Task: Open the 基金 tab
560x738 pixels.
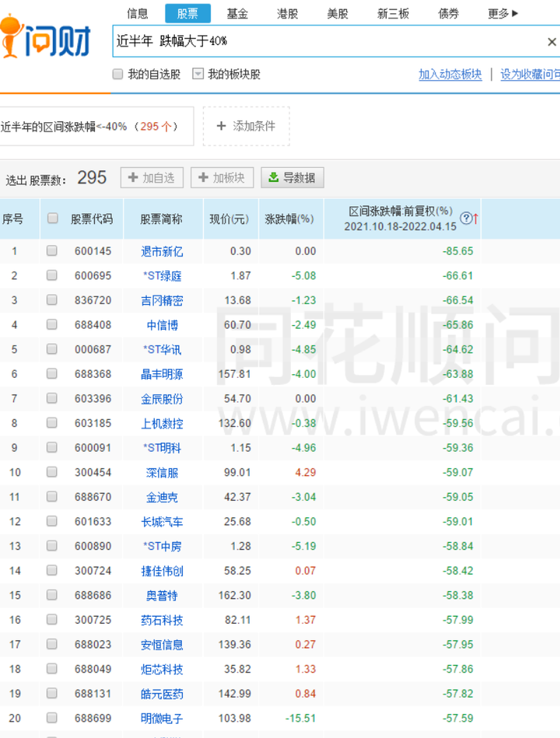Action: coord(237,14)
